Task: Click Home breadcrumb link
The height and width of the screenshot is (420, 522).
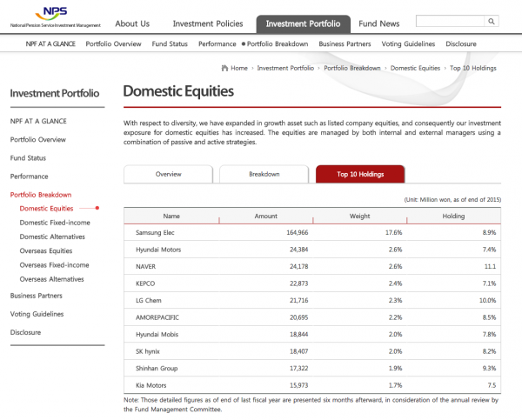Action: pyautogui.click(x=239, y=68)
